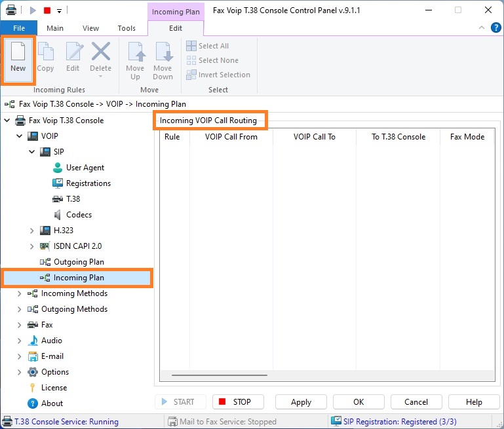504x429 pixels.
Task: Click the Edit rule icon
Action: 73,51
